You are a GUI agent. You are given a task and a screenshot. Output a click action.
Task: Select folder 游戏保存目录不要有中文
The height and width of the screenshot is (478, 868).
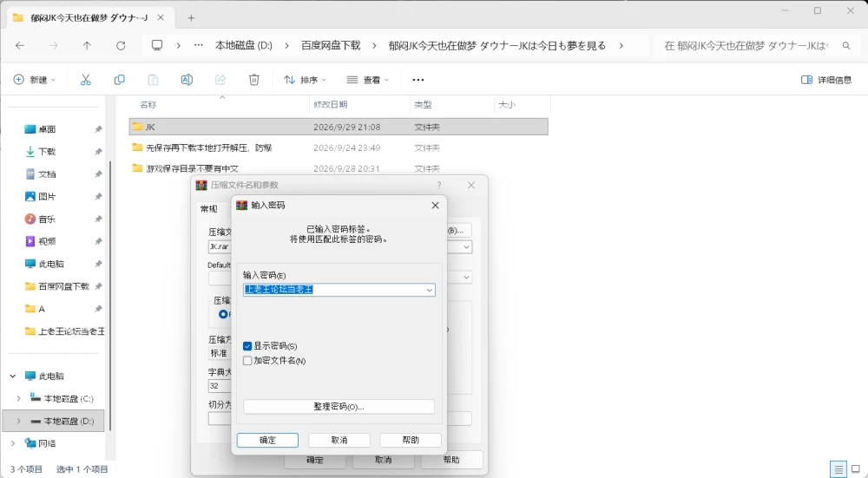click(192, 168)
